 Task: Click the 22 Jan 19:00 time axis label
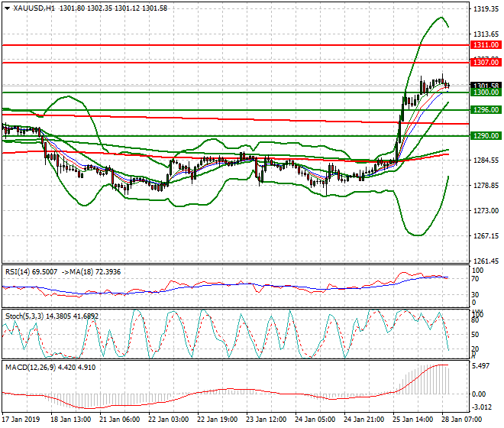(218, 420)
